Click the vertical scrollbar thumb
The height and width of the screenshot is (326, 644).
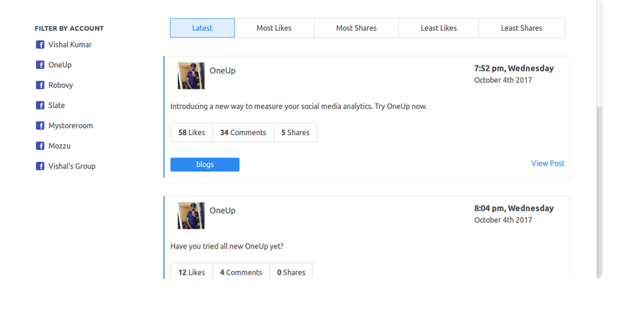(x=599, y=53)
